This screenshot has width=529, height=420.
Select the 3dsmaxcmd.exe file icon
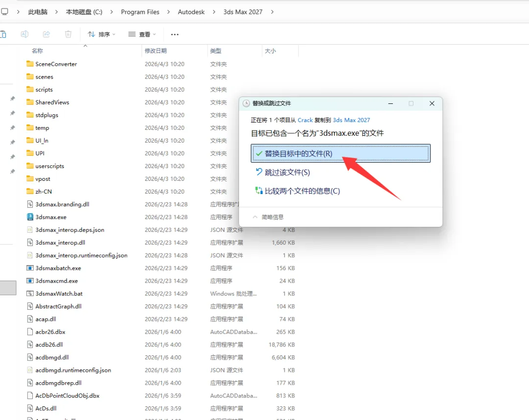(30, 280)
